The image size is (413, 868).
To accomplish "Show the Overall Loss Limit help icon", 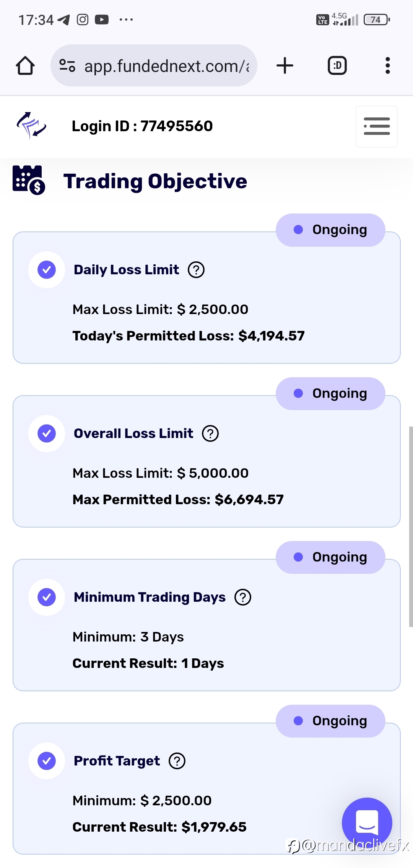I will point(210,433).
